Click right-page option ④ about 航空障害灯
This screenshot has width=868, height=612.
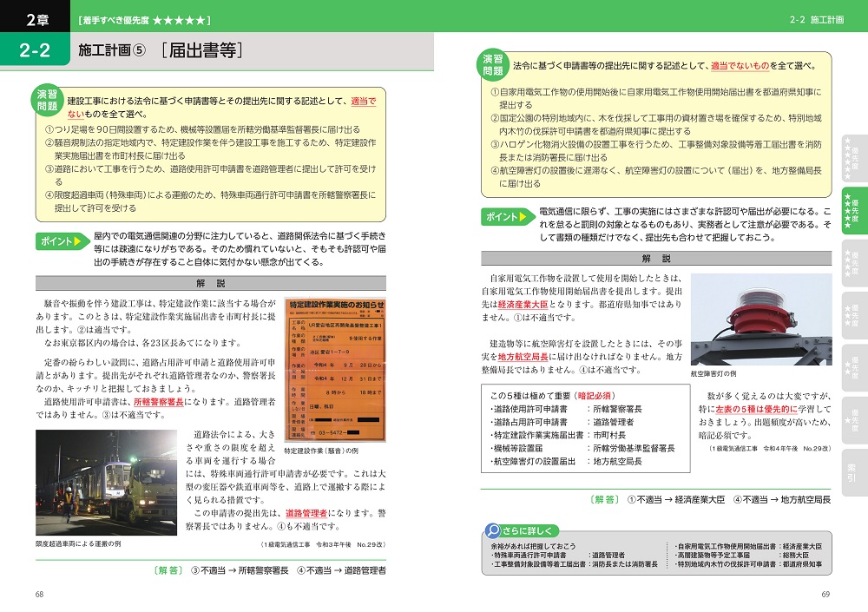656,177
